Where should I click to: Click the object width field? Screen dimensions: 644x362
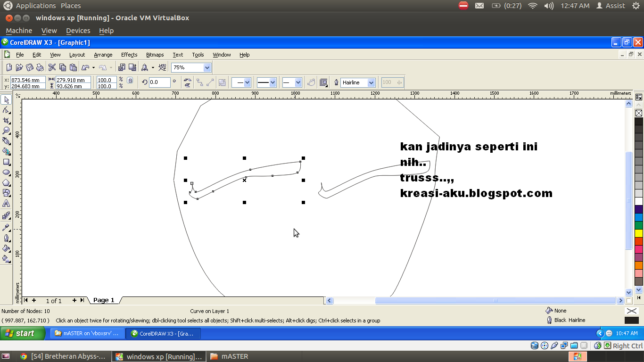click(73, 80)
